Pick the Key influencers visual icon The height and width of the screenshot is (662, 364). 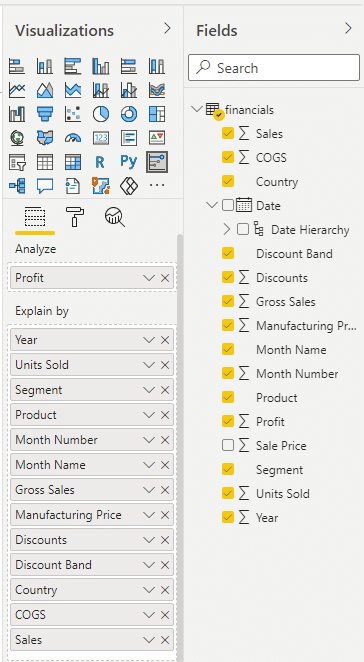tap(157, 162)
